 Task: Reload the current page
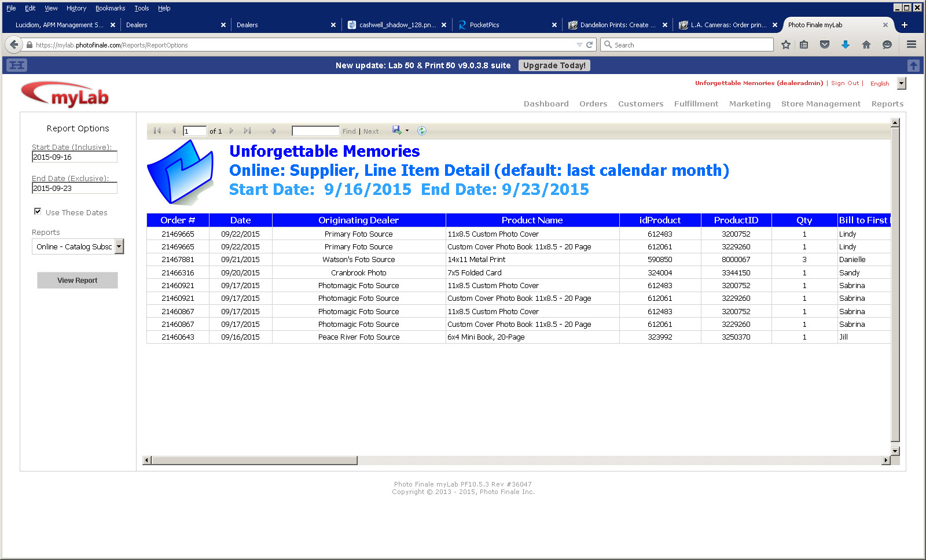pyautogui.click(x=590, y=45)
